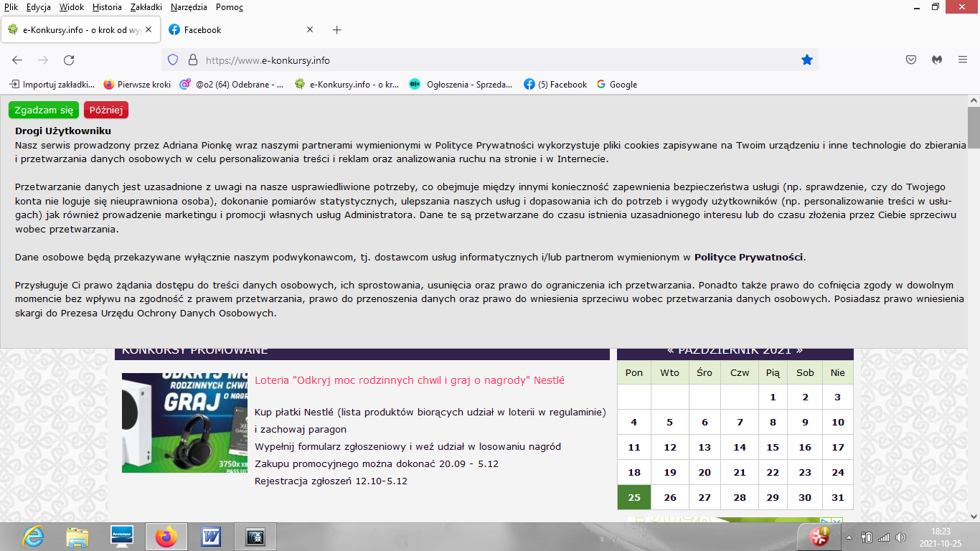Click the Firefox reload page icon
The image size is (980, 551).
point(69,60)
